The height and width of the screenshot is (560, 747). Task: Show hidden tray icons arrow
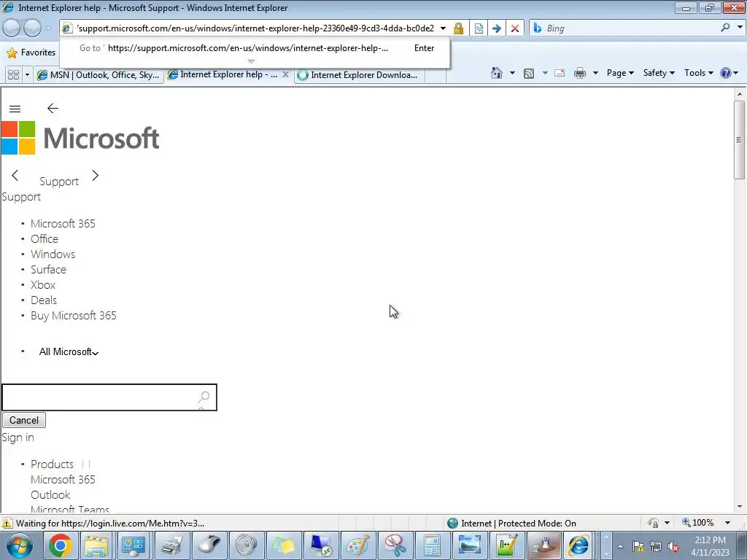coord(620,546)
